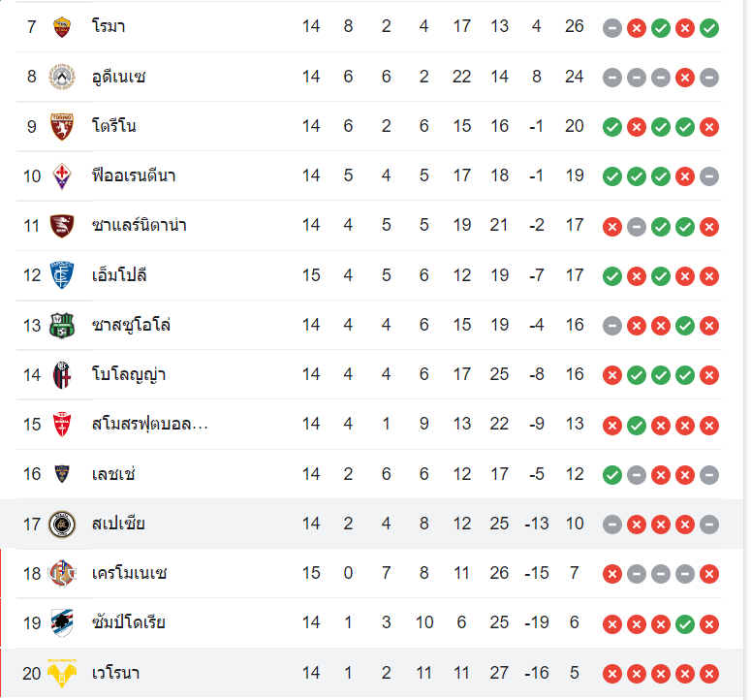Screen dimensions: 751x700
Task: Open the Udinese team logo
Action: [x=62, y=77]
